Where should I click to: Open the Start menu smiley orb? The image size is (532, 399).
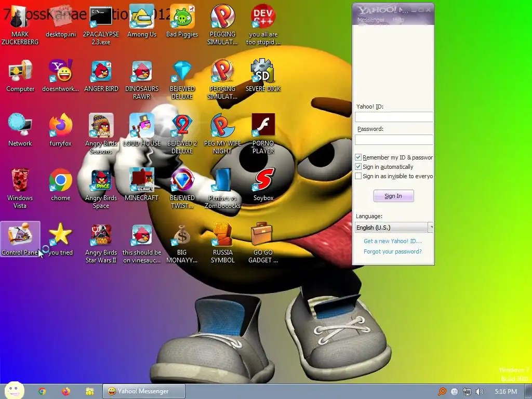pyautogui.click(x=14, y=391)
